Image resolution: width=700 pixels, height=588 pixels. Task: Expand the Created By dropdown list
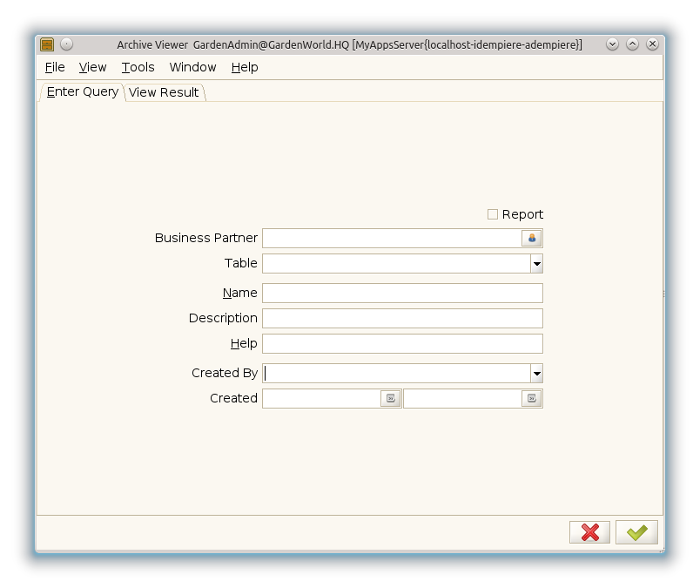(536, 373)
